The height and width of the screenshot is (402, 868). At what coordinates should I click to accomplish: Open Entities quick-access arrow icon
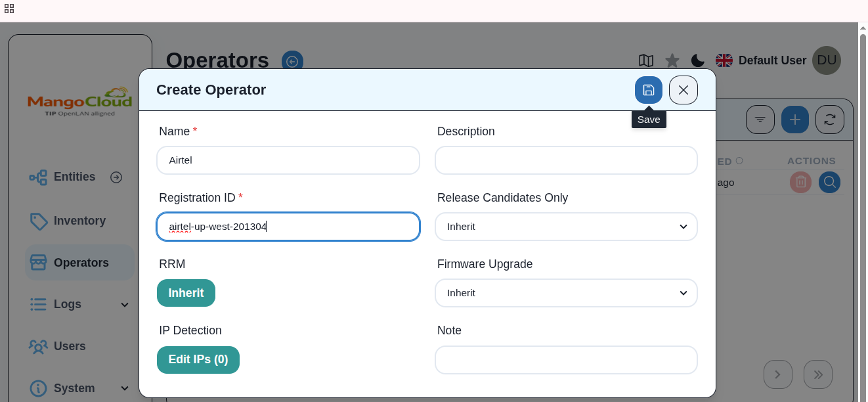click(x=116, y=177)
